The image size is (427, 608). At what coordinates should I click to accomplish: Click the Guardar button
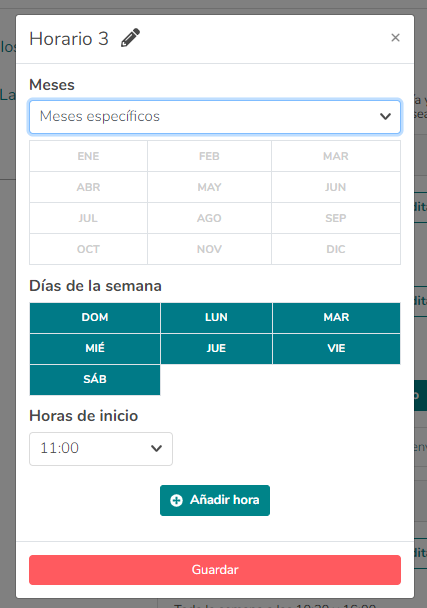pos(215,570)
